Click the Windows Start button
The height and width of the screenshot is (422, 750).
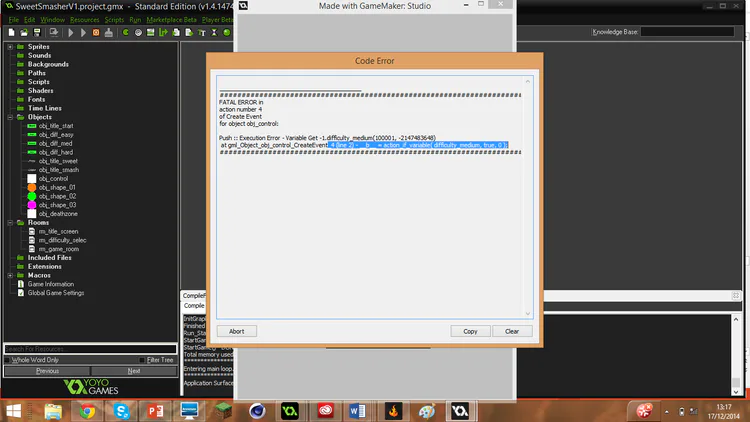[13, 411]
